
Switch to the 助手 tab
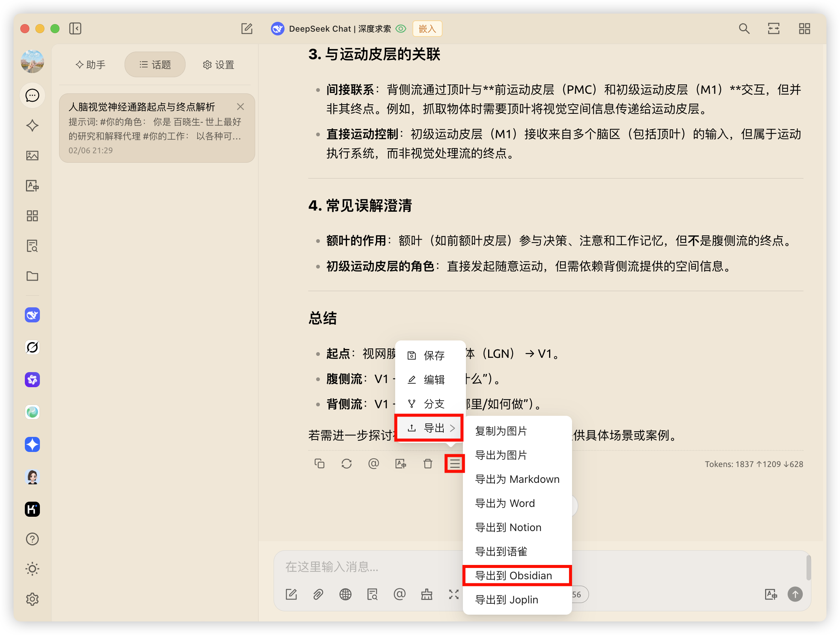pyautogui.click(x=90, y=65)
